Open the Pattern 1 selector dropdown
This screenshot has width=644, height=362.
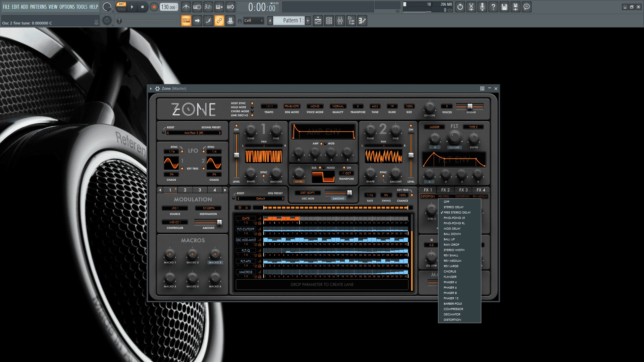[289, 21]
